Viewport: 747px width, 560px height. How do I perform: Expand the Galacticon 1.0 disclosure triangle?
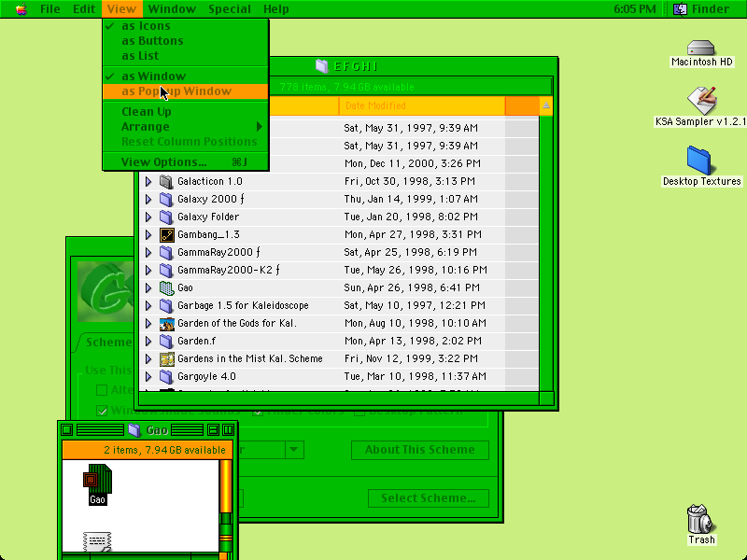pos(148,181)
